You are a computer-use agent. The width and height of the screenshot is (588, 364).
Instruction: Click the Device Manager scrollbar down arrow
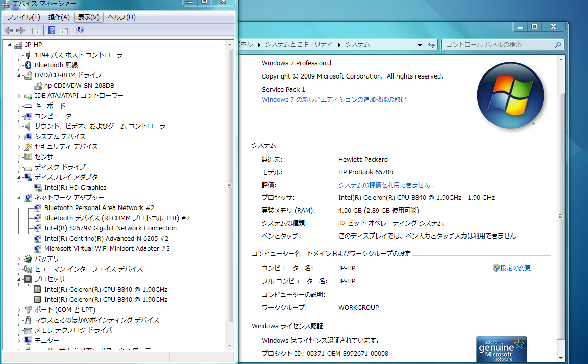pyautogui.click(x=230, y=345)
